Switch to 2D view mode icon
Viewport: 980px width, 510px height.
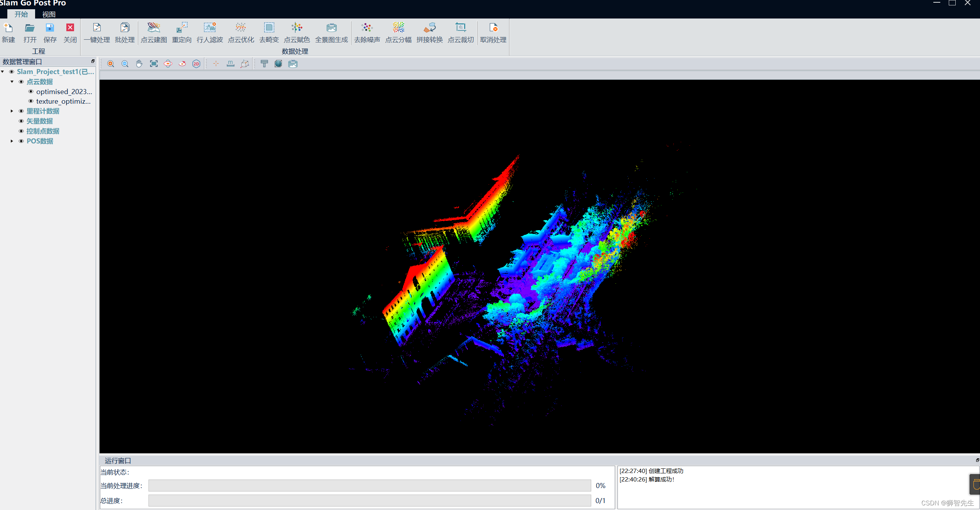(x=196, y=64)
